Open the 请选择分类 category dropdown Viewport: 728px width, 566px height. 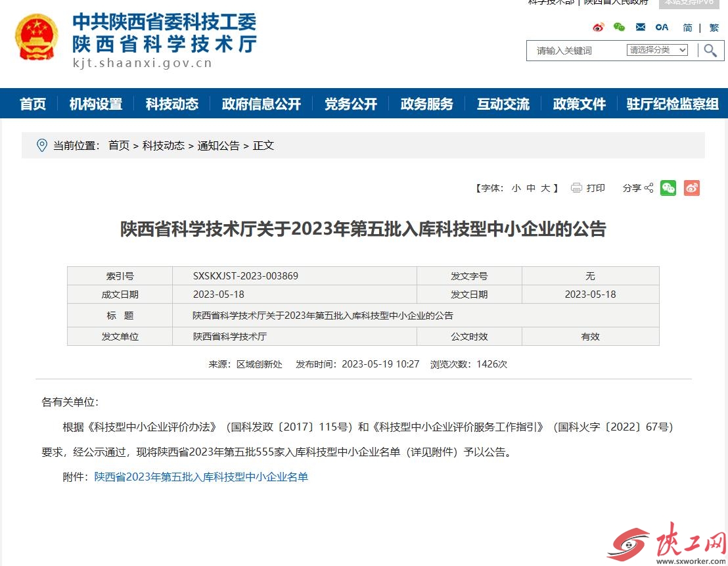(657, 50)
